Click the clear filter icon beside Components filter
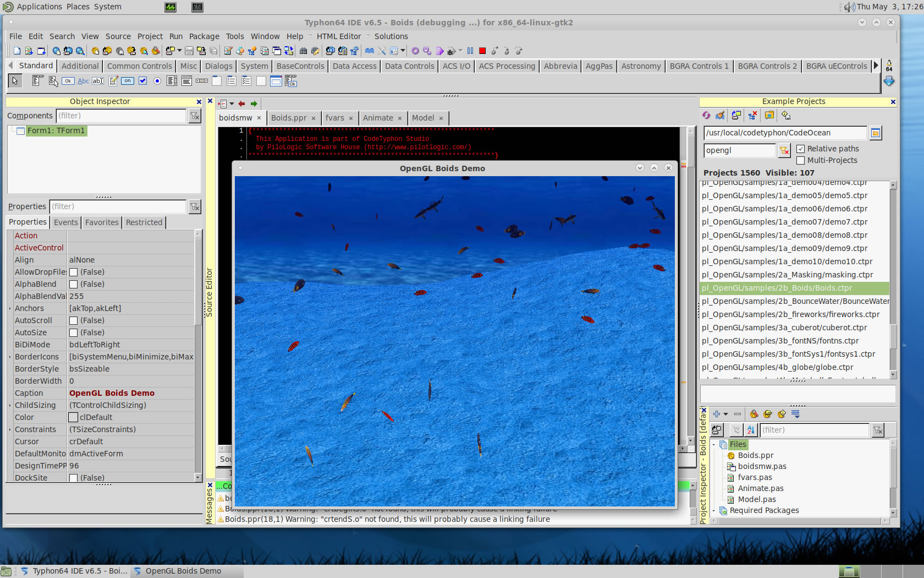 [x=195, y=116]
